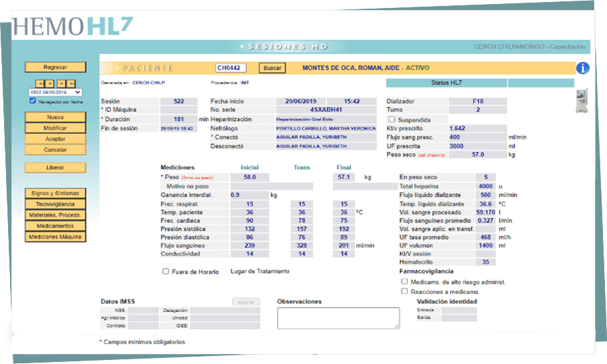Click Total heparina value 4000

(x=485, y=186)
